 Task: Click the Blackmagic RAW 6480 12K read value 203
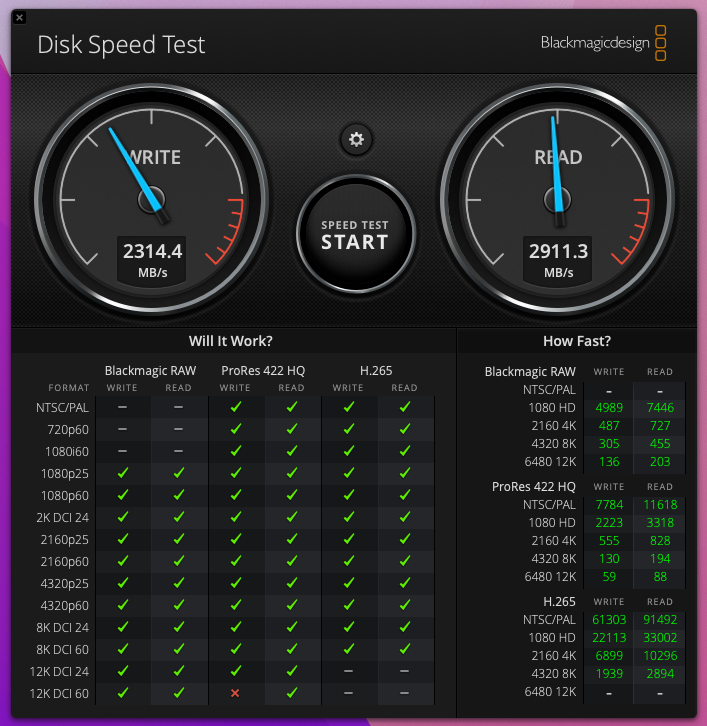click(x=660, y=462)
